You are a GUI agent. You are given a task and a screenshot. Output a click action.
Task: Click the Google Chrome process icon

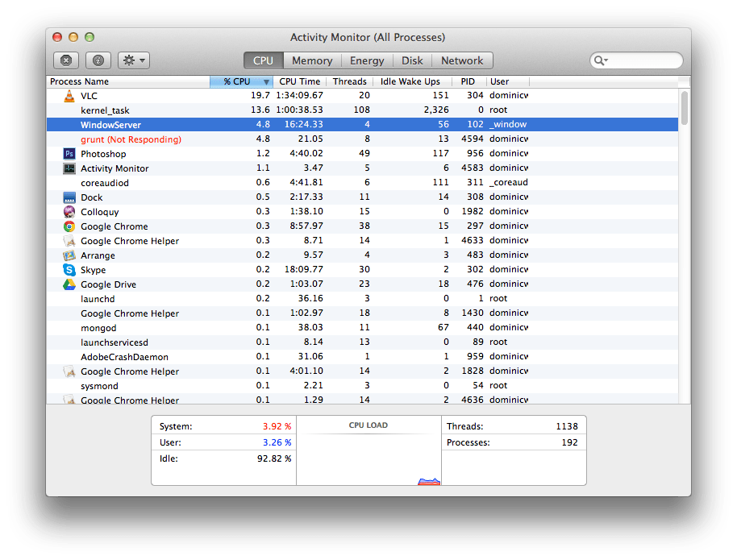[69, 226]
